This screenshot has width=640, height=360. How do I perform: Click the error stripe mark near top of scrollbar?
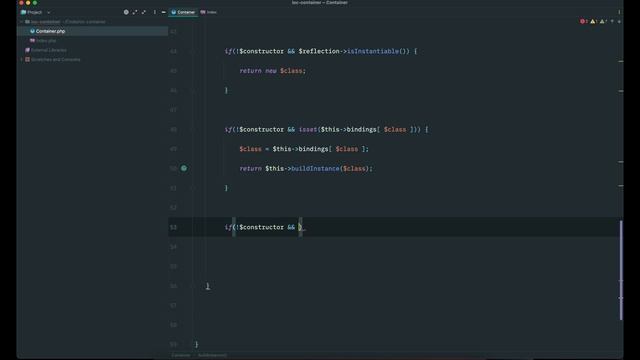tap(621, 61)
